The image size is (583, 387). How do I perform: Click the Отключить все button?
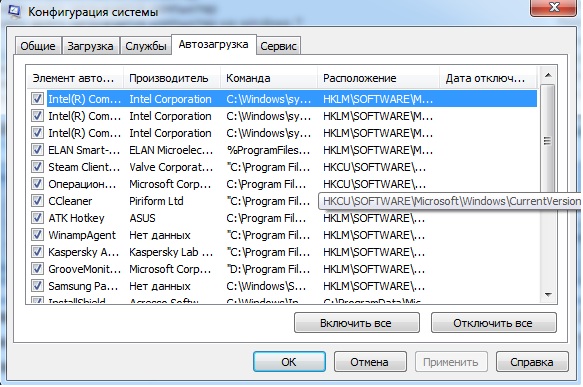(493, 323)
